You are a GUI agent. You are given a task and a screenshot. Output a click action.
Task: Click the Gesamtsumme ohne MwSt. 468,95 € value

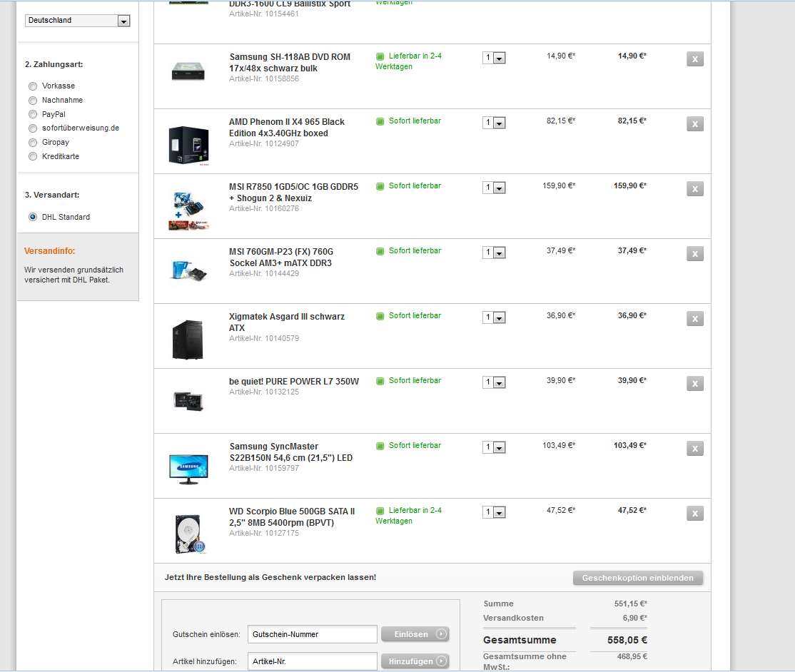(x=632, y=656)
